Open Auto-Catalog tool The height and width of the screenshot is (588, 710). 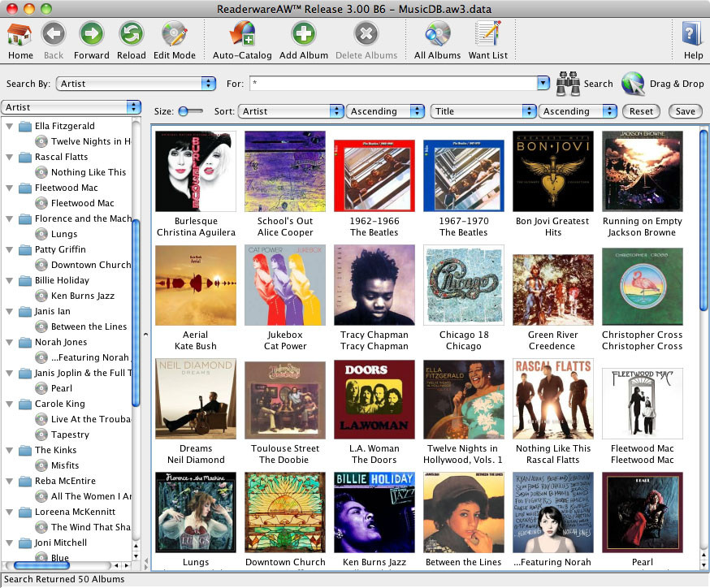pyautogui.click(x=242, y=34)
